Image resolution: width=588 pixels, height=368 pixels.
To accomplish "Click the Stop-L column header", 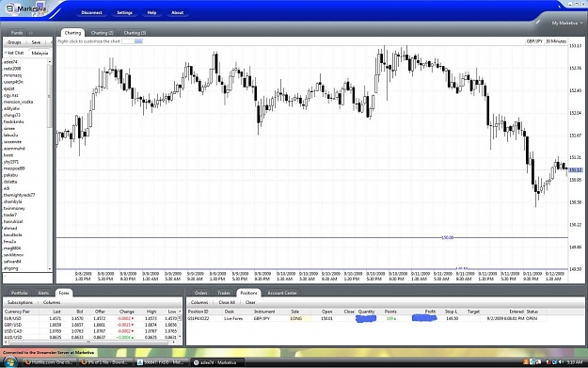I will (x=452, y=312).
